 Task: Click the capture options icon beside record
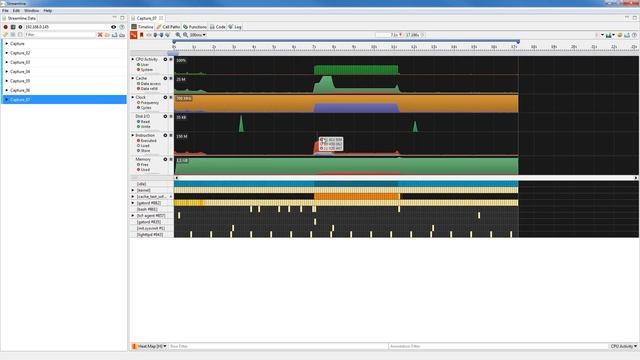coord(13,27)
